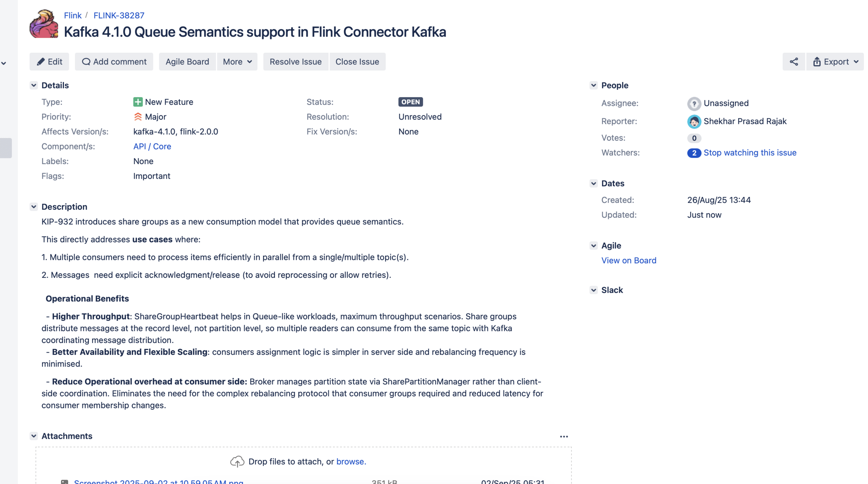Click the unassigned assignee avatar icon
The width and height of the screenshot is (868, 484).
pos(694,104)
